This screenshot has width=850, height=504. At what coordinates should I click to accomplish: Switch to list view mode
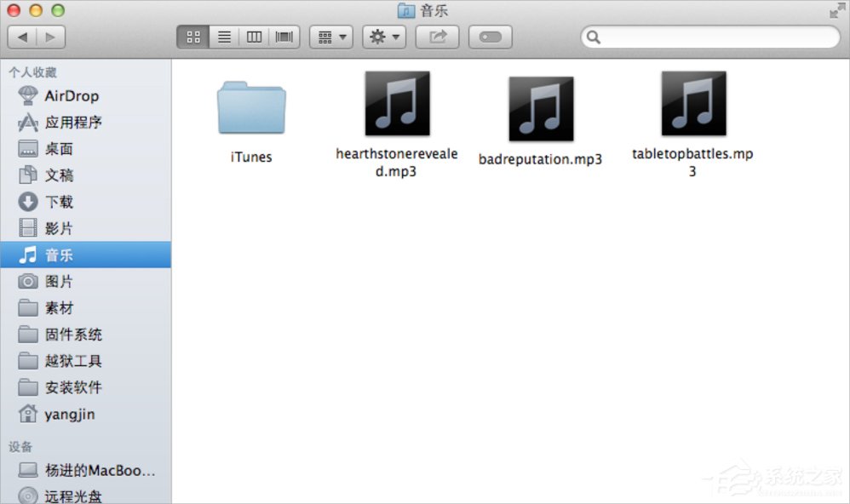224,37
